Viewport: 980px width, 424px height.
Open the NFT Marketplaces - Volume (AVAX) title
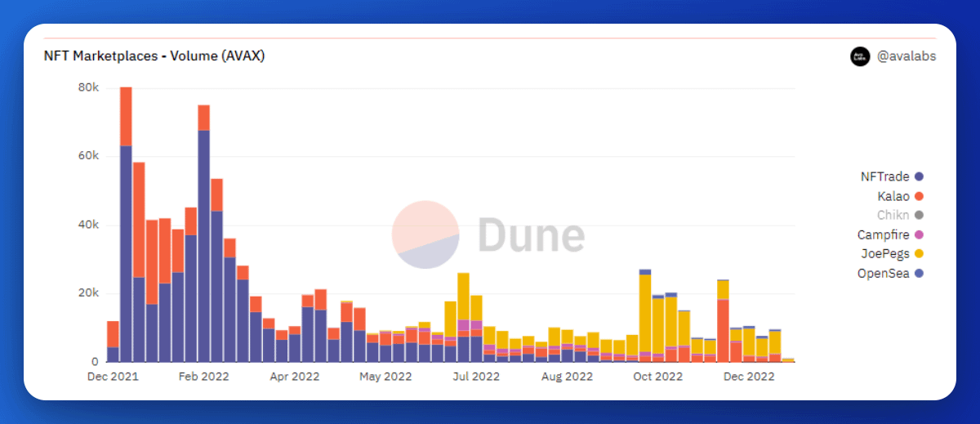(x=154, y=56)
